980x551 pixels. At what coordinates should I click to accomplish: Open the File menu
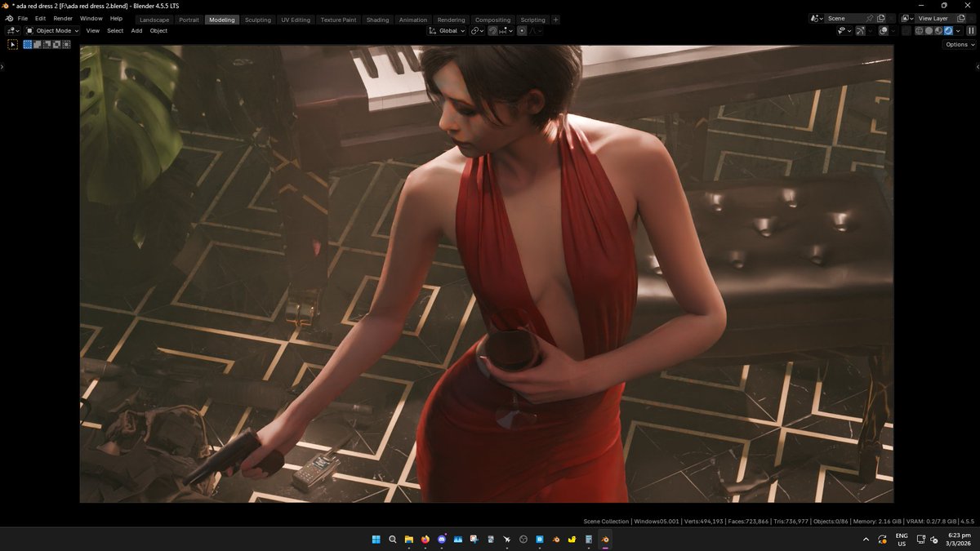(22, 18)
